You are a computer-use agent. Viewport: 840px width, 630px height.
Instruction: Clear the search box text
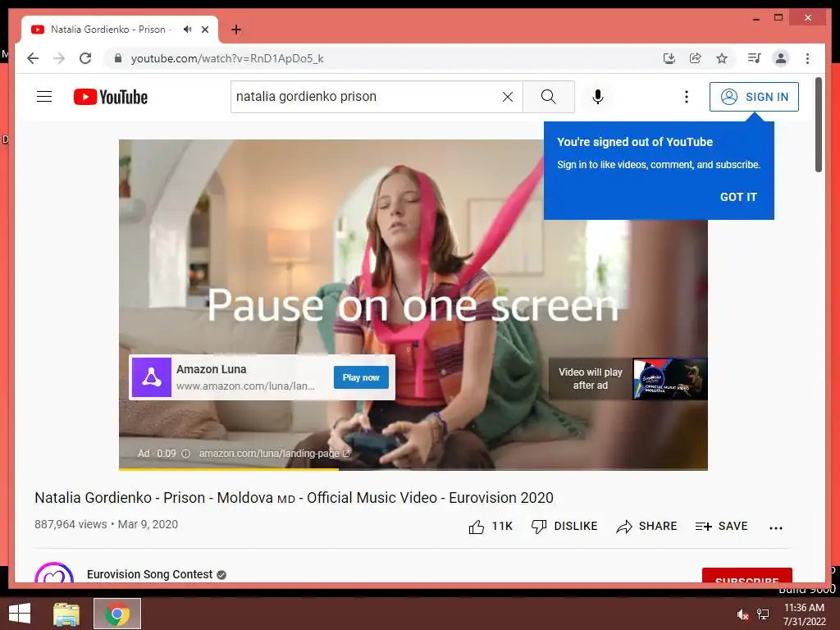(507, 97)
